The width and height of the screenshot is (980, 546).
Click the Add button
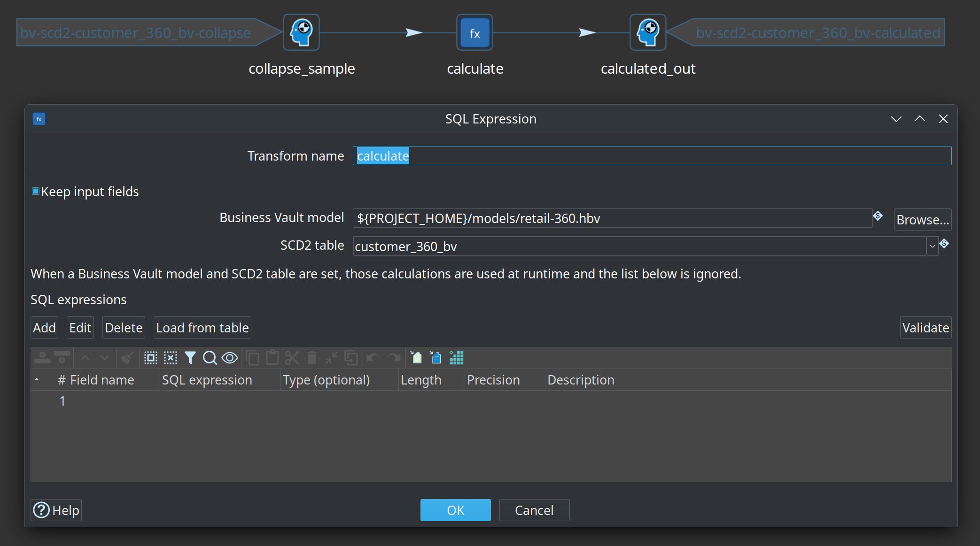click(x=45, y=328)
